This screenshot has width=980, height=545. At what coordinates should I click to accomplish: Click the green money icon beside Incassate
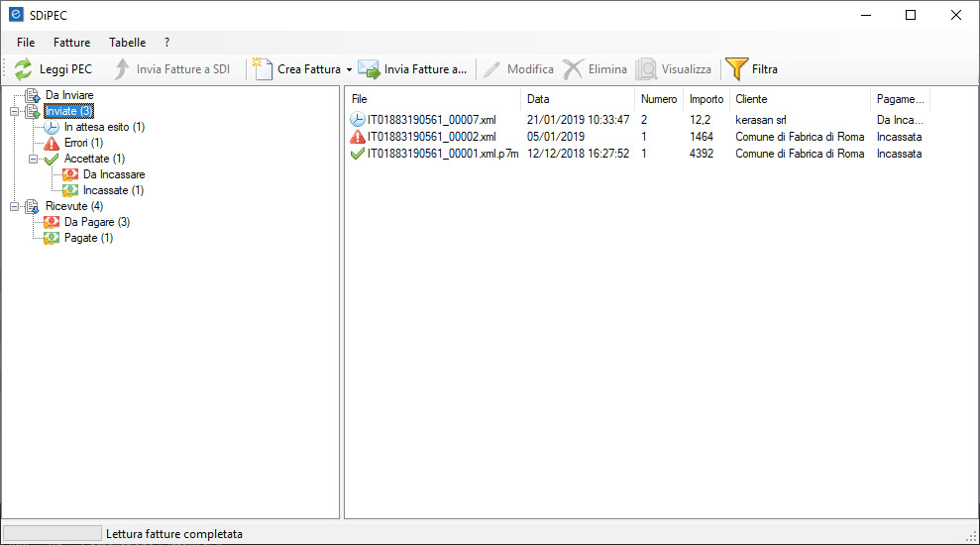tap(70, 190)
